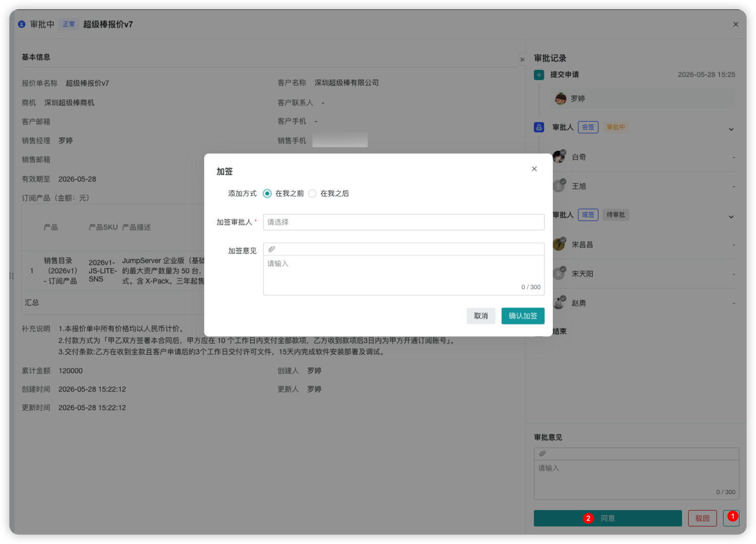
Task: Select the 在我之前 radio option
Action: point(267,193)
